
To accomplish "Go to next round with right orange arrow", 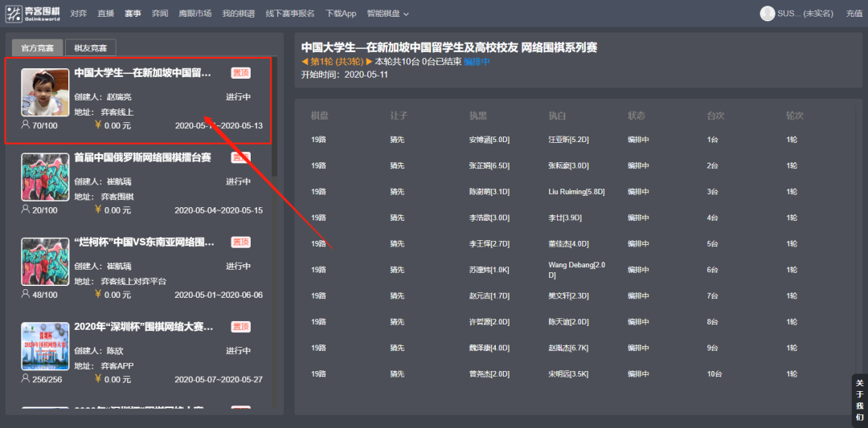I will 369,62.
